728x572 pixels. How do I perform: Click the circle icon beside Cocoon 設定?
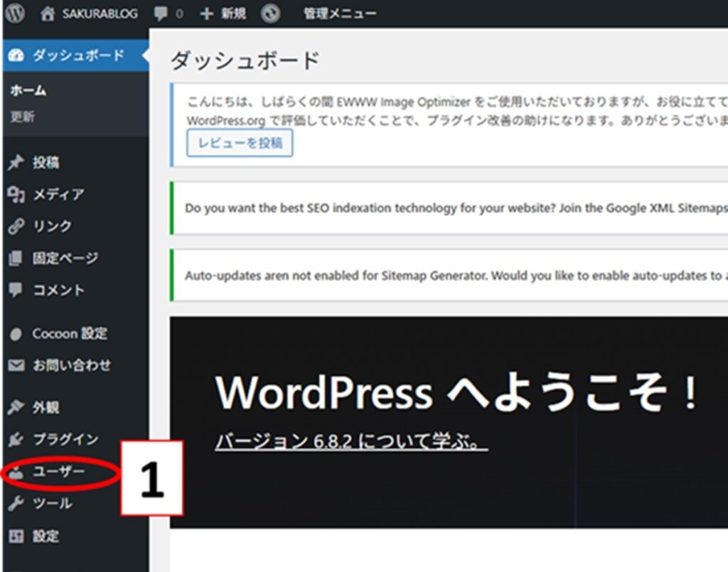tap(16, 334)
